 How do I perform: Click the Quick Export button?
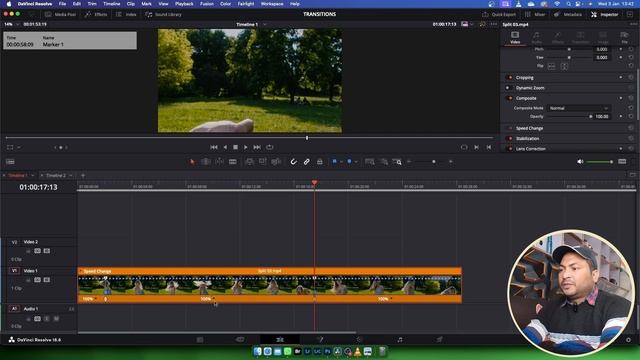499,14
